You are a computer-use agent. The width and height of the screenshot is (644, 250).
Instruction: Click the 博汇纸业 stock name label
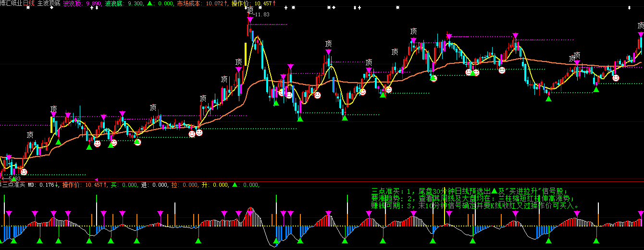[x=12, y=3]
